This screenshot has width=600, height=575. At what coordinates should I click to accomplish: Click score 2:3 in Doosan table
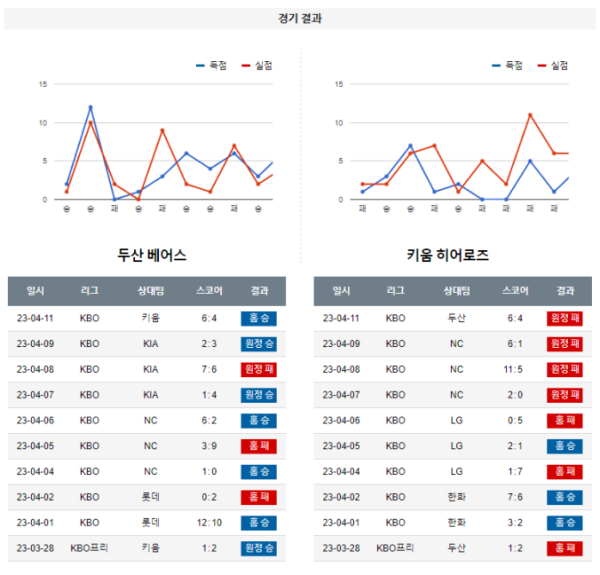(209, 344)
